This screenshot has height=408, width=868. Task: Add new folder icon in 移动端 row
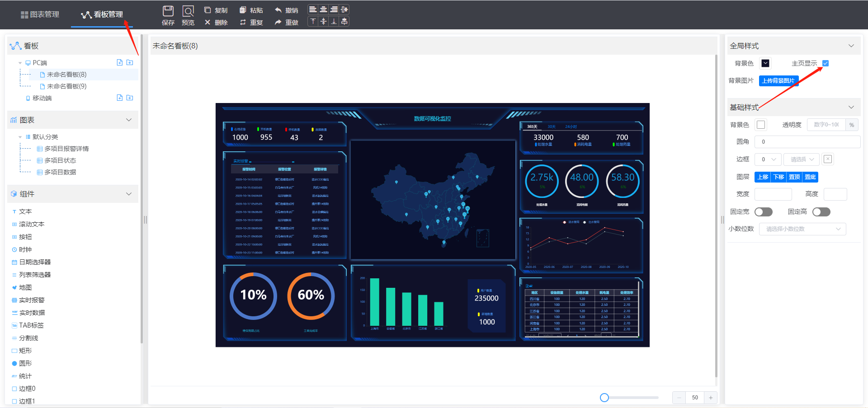[130, 98]
